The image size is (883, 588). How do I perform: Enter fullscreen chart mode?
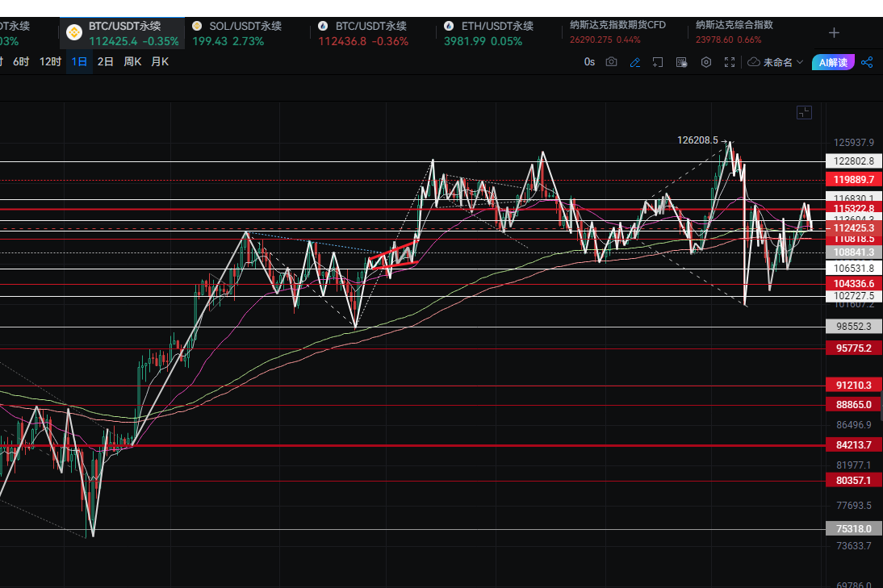click(730, 62)
